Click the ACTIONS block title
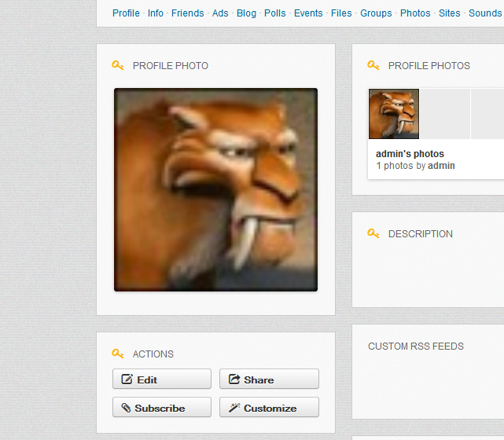This screenshot has width=504, height=440. click(x=153, y=354)
